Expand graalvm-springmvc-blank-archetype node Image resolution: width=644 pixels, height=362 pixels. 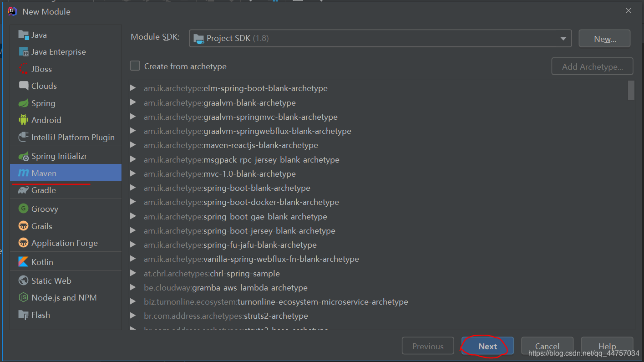pyautogui.click(x=133, y=117)
